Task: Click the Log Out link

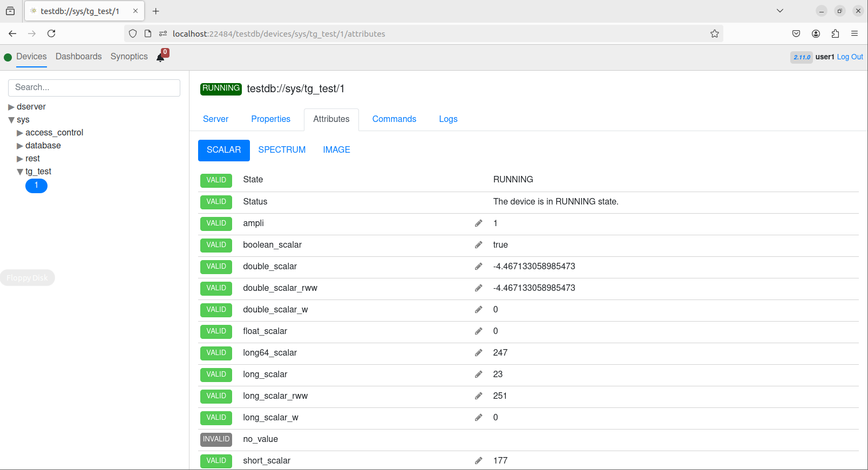Action: [850, 57]
